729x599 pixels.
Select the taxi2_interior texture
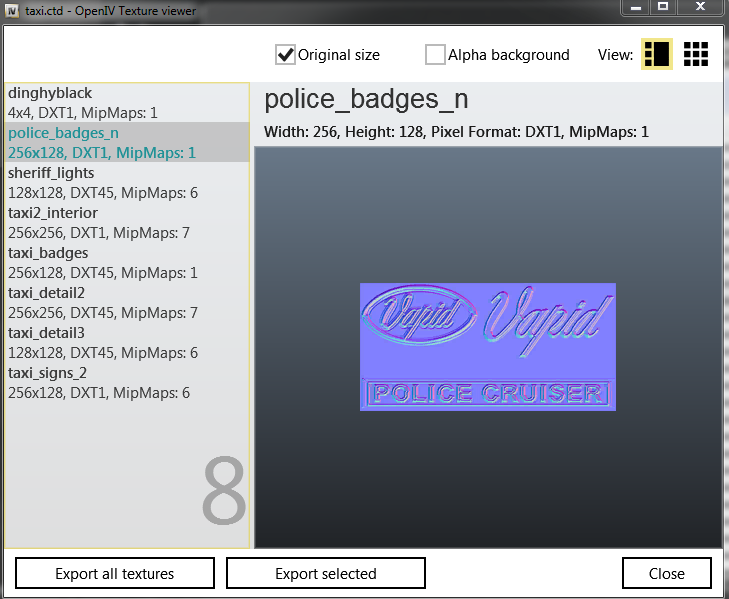(x=127, y=223)
